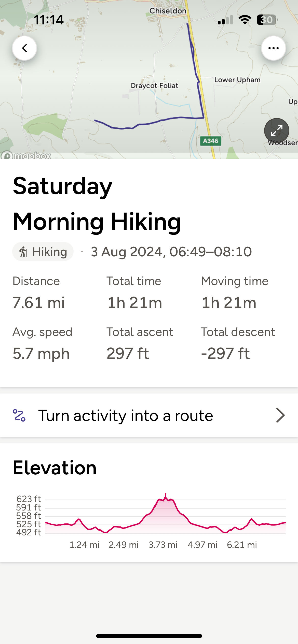Tap the Saturday Morning Hiking title
Viewport: 298px width, 644px height.
(97, 203)
